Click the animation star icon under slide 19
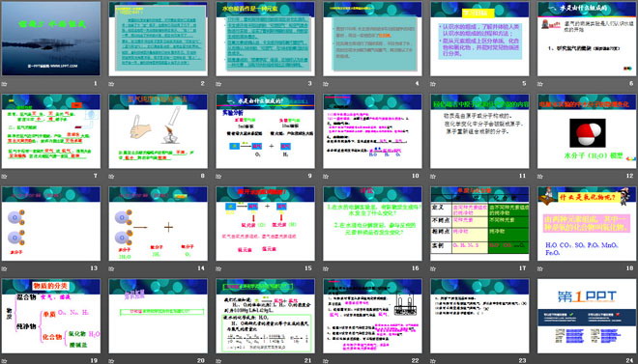The width and height of the screenshot is (638, 364). (5, 361)
